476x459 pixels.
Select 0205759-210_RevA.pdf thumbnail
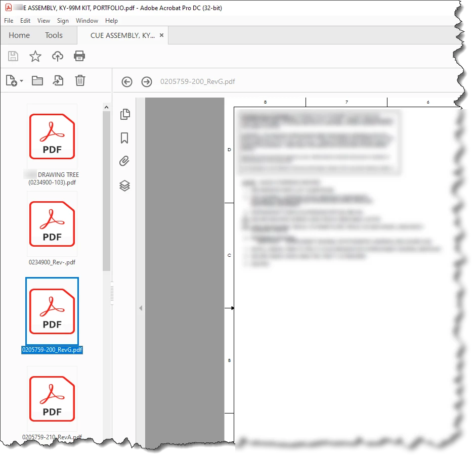[52, 399]
